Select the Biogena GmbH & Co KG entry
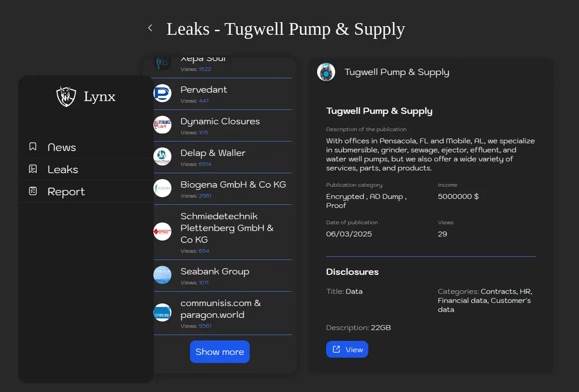Screen dimensions: 579x392 click(233, 185)
